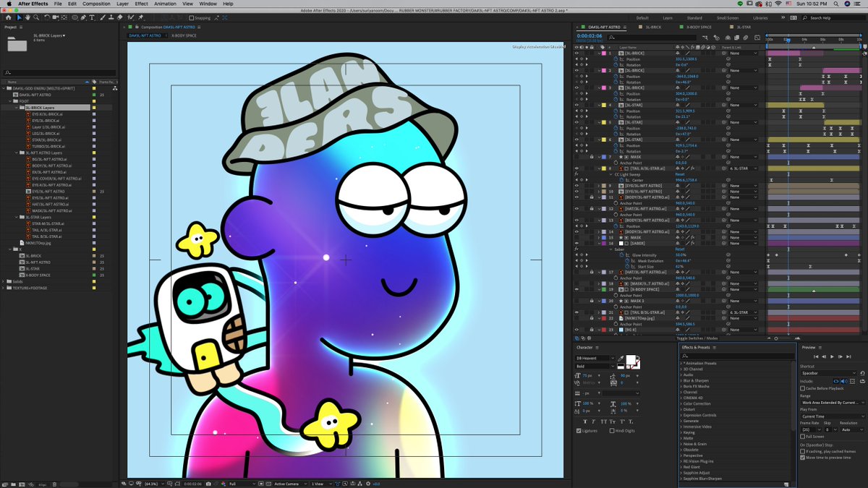Image resolution: width=868 pixels, height=488 pixels.
Task: Enable Cache Before Playback checkbox
Action: 802,388
